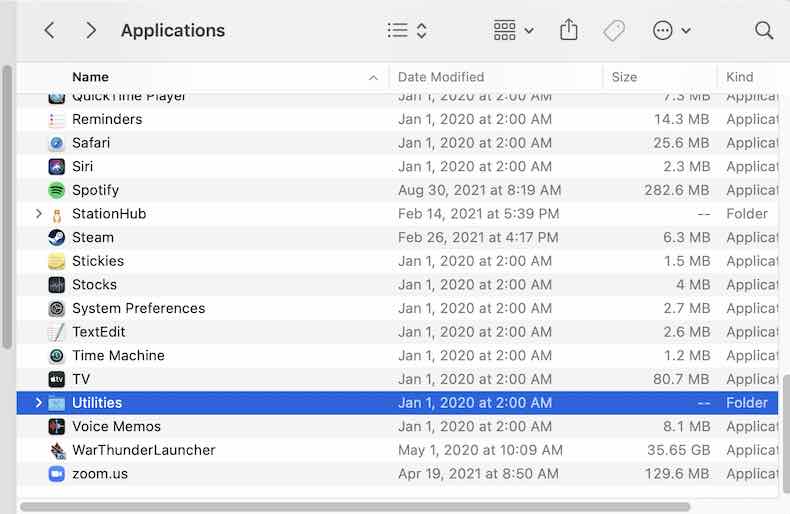Open the Group By grid dropdown

[513, 31]
